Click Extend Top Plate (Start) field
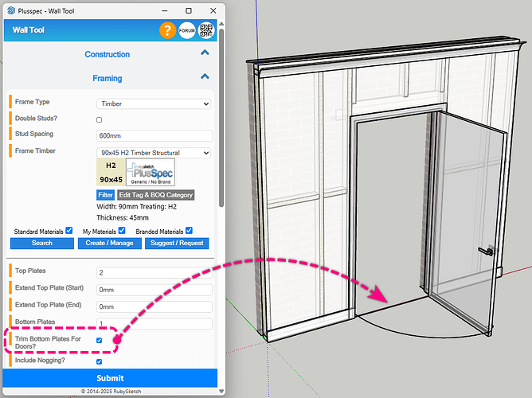Image resolution: width=532 pixels, height=398 pixels. click(x=155, y=290)
